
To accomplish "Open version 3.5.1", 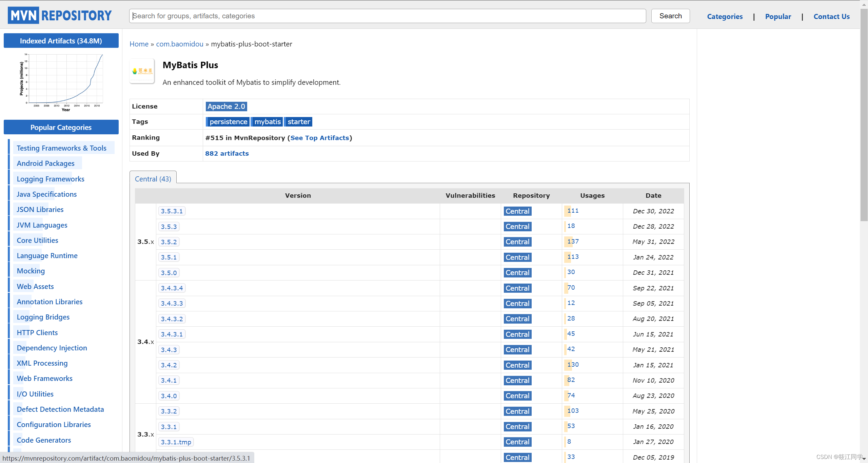I will pos(169,257).
